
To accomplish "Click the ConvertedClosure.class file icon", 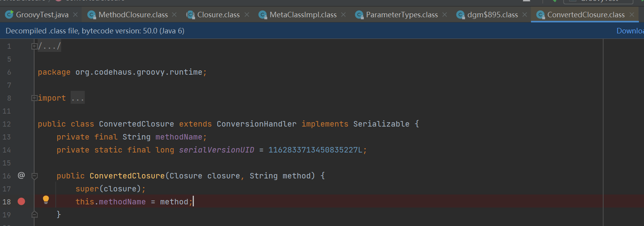I will [541, 15].
